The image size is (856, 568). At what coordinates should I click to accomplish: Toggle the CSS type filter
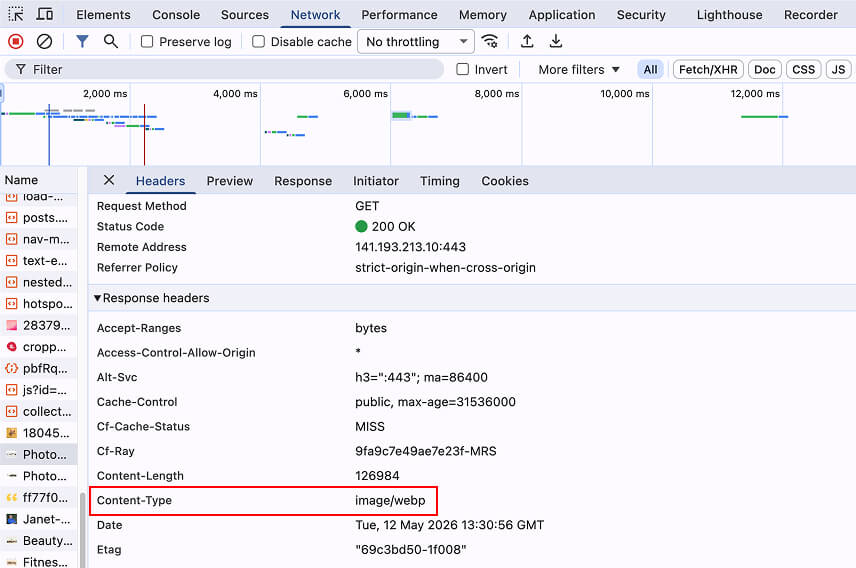804,69
